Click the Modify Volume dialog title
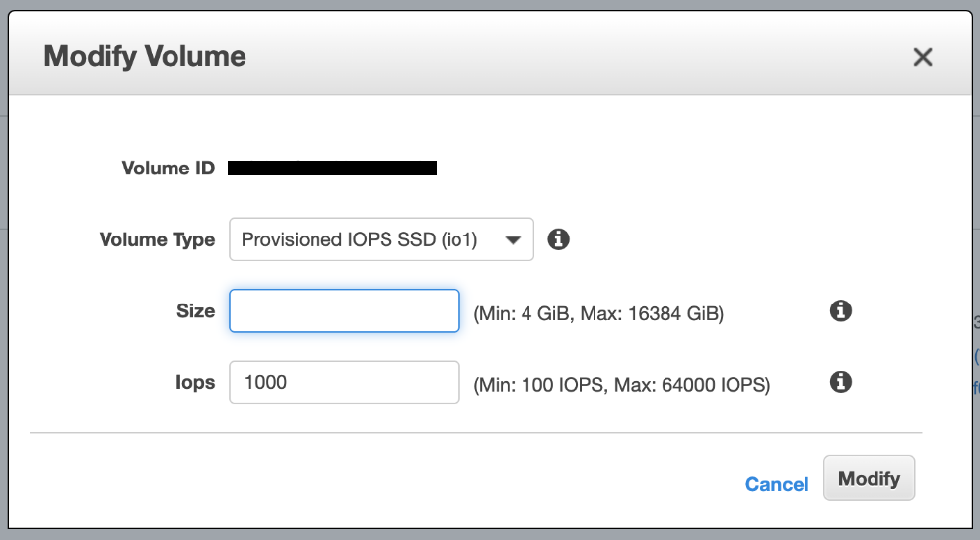 (145, 56)
